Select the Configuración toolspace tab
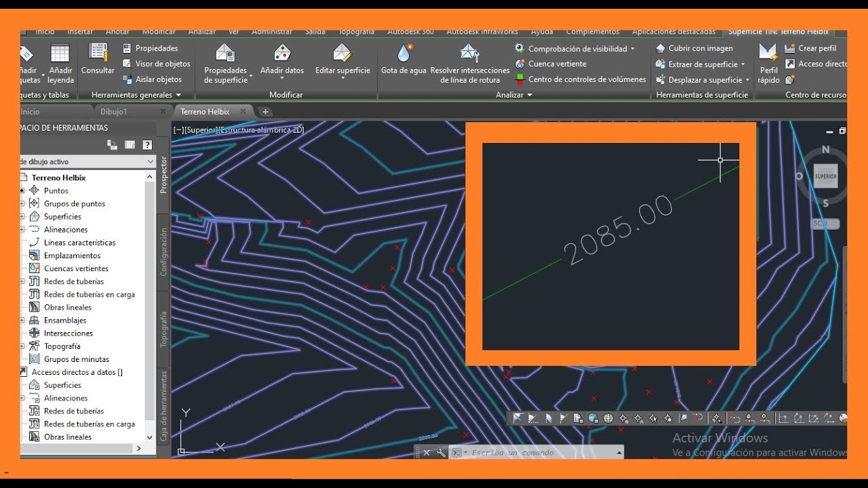This screenshot has width=868, height=488. [163, 251]
